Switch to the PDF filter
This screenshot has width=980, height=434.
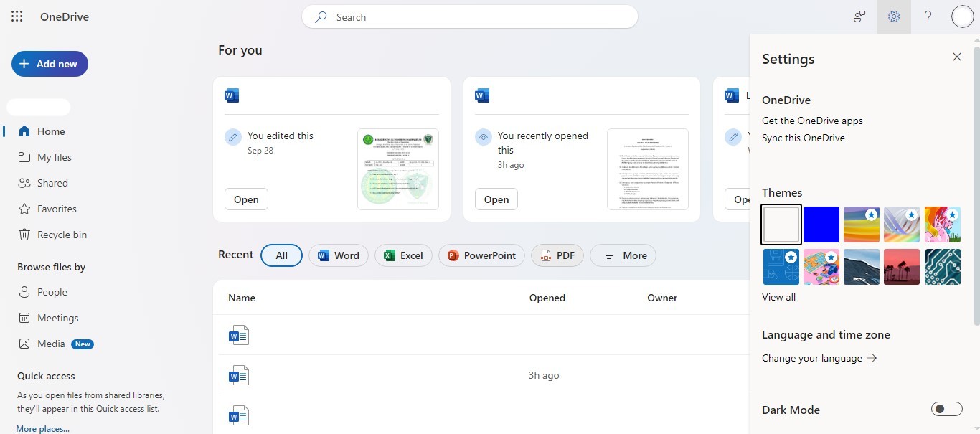point(557,255)
